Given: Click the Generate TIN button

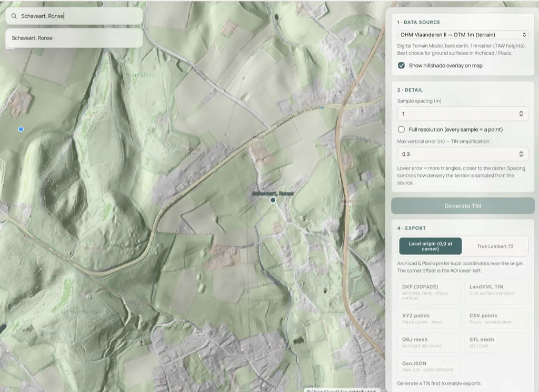Looking at the screenshot, I should point(463,206).
